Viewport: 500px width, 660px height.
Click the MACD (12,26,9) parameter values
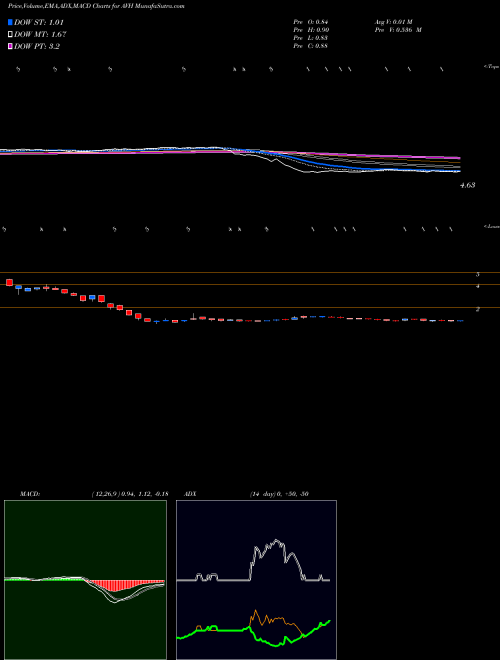click(129, 494)
